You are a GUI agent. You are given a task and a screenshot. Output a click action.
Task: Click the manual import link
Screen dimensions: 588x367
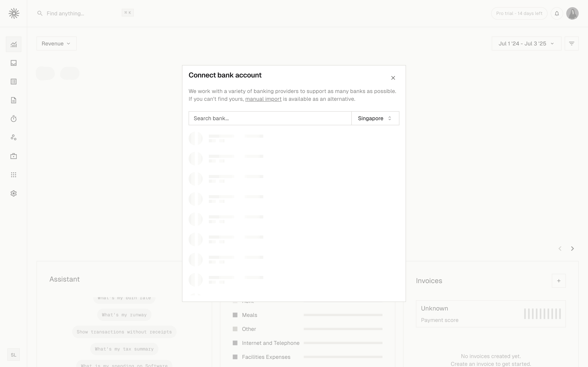[x=263, y=99]
